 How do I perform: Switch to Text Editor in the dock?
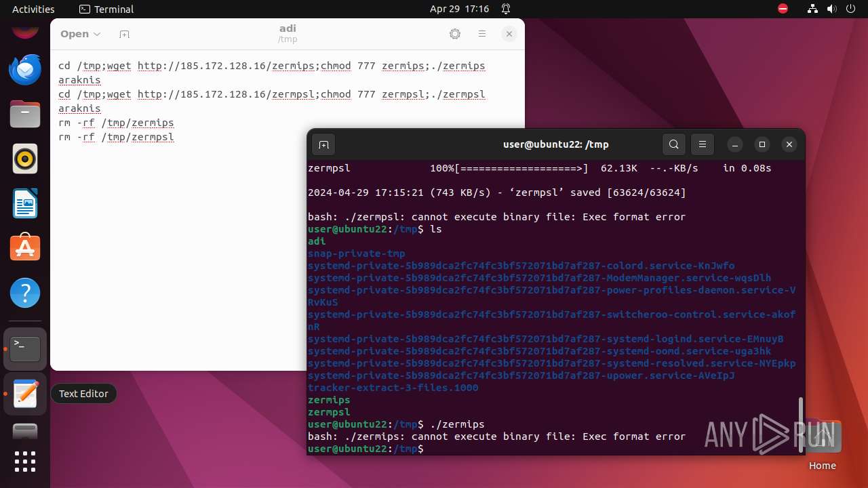[x=25, y=394]
